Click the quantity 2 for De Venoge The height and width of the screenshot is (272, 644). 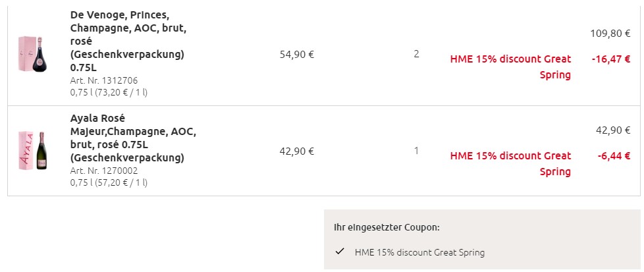pyautogui.click(x=416, y=54)
